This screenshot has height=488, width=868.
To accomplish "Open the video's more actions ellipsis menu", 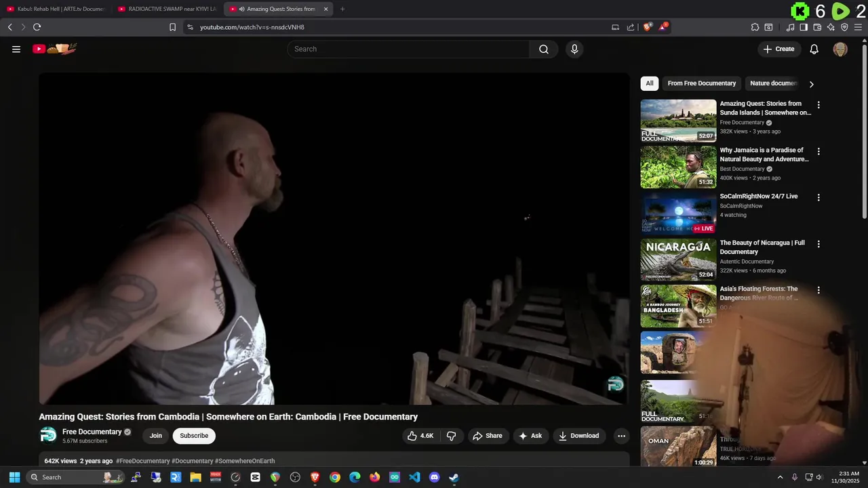I will (x=621, y=436).
